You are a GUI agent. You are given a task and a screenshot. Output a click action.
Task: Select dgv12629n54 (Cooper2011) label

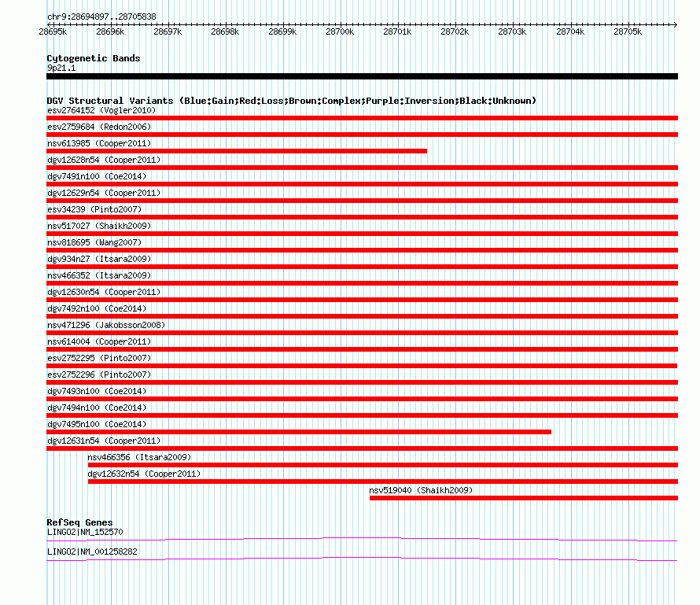[104, 193]
